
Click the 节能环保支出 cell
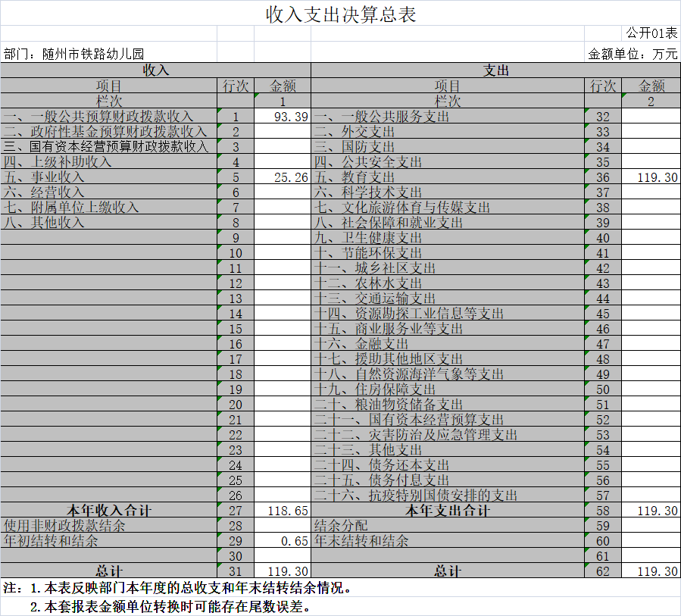click(448, 253)
